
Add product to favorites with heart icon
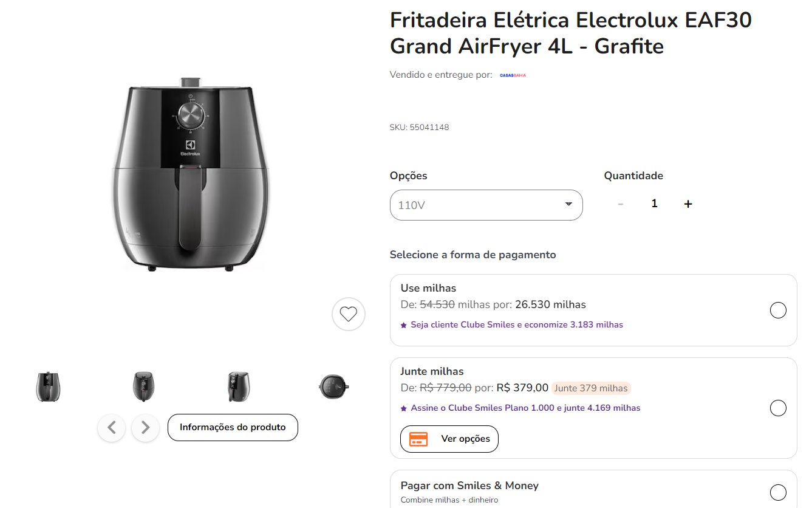(349, 314)
